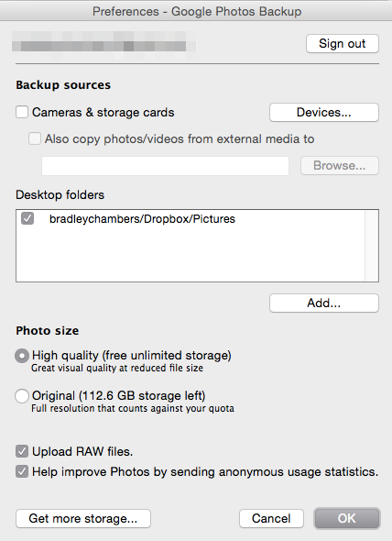Choose Original (112.6 GB storage left) option
Viewport: 392px width, 541px height.
click(x=22, y=396)
